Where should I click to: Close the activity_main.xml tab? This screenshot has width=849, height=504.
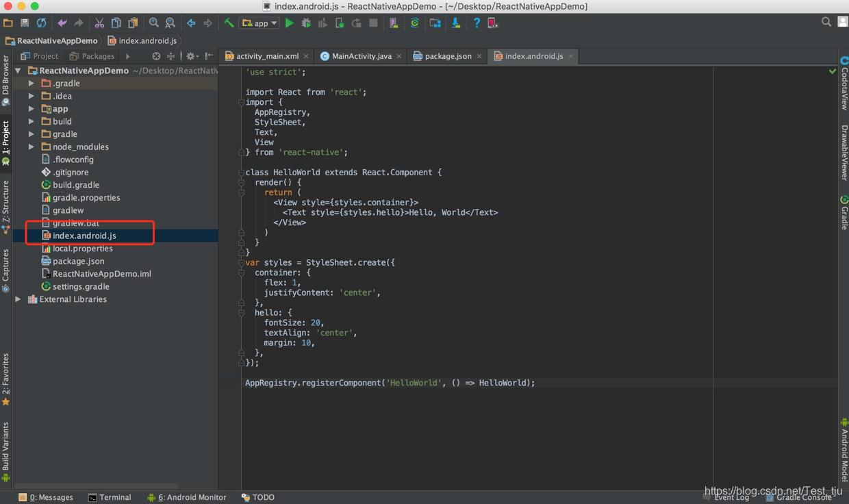point(306,56)
